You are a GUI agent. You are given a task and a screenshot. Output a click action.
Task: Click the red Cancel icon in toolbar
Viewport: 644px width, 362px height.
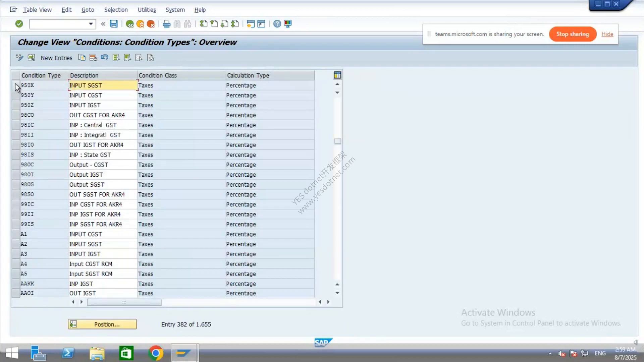click(x=151, y=24)
